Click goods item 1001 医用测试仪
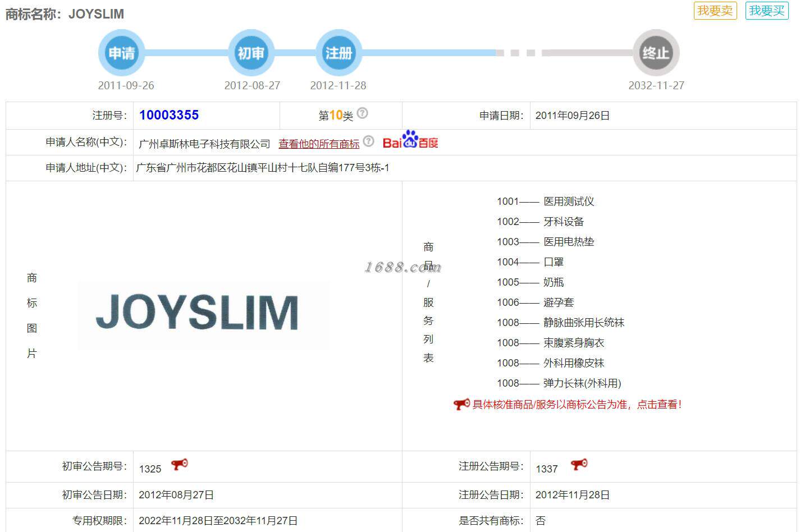The height and width of the screenshot is (532, 805). [x=545, y=201]
